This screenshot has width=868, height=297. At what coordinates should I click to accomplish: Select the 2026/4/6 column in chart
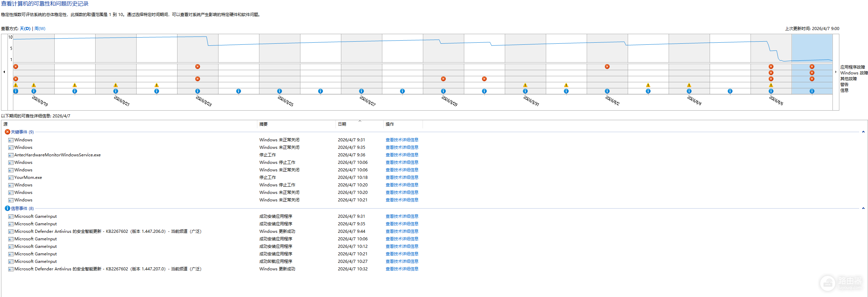point(771,64)
